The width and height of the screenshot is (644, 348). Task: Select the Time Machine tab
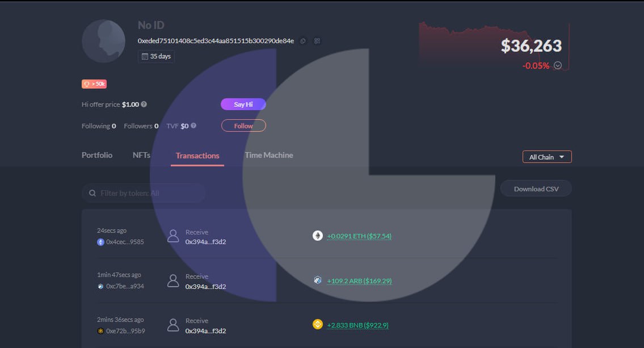click(x=269, y=155)
